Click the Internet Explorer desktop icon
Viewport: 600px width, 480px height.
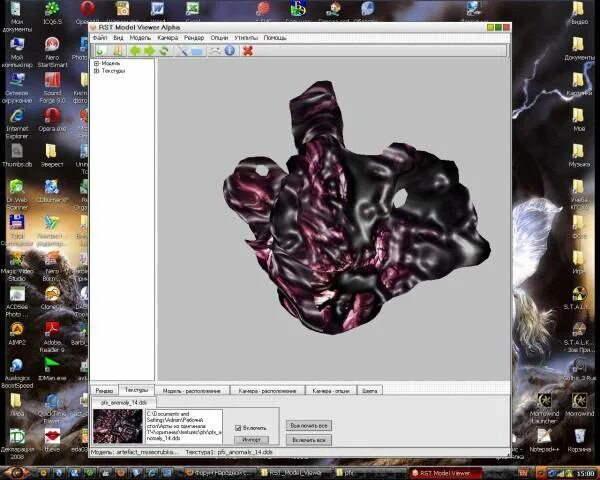coord(17,124)
